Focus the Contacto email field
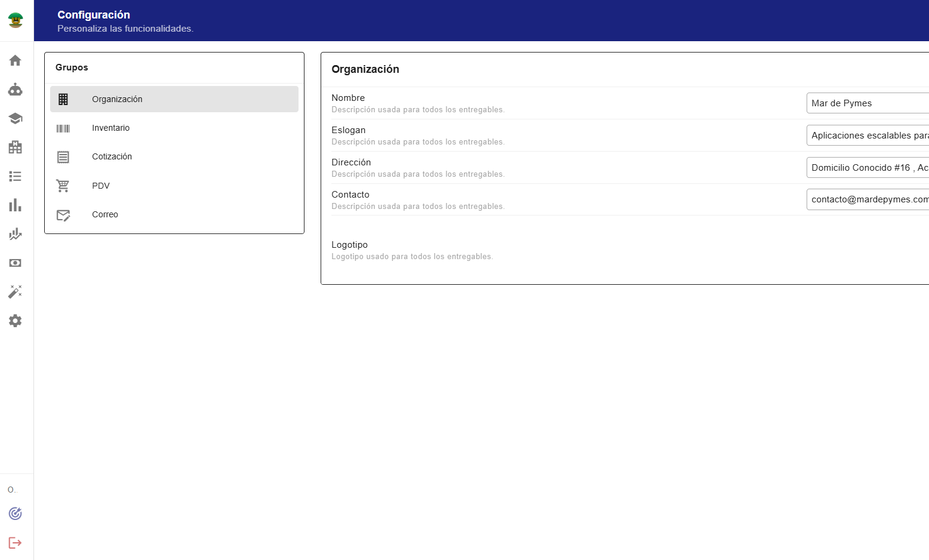Image resolution: width=929 pixels, height=560 pixels. 868,199
